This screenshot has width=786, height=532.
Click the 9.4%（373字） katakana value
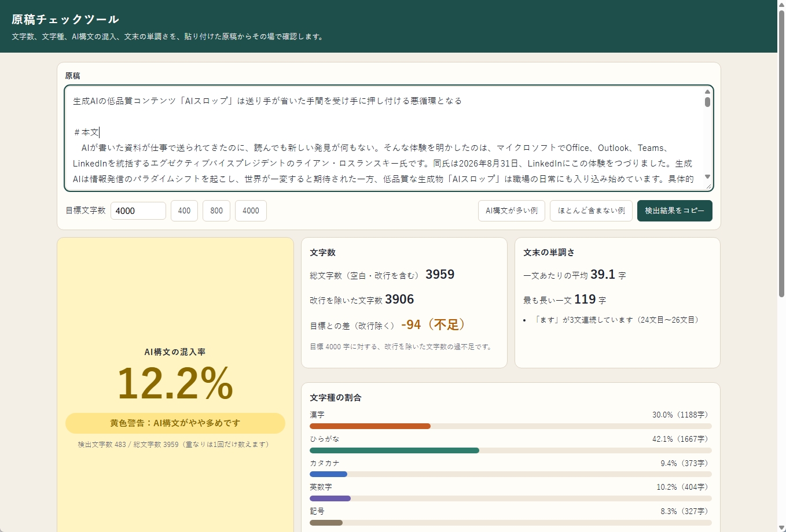pyautogui.click(x=686, y=463)
